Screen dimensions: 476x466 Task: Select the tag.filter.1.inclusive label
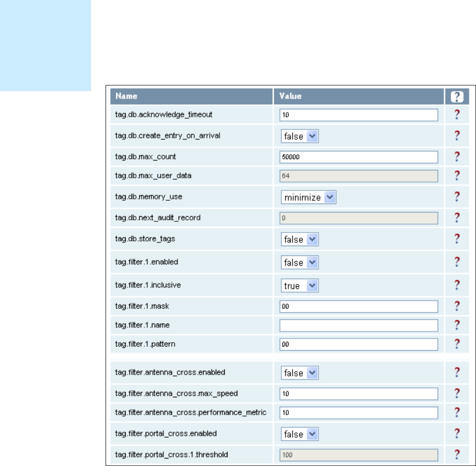coord(148,285)
